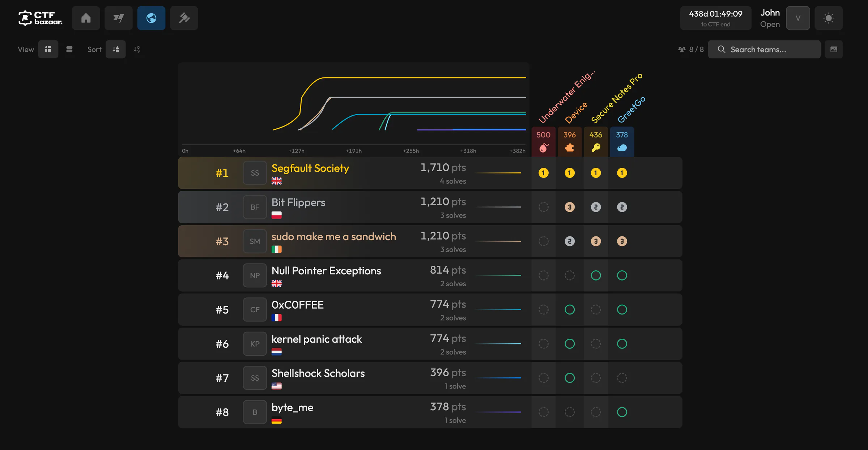This screenshot has height=450, width=868.
Task: Switch to grid view layout
Action: [48, 49]
